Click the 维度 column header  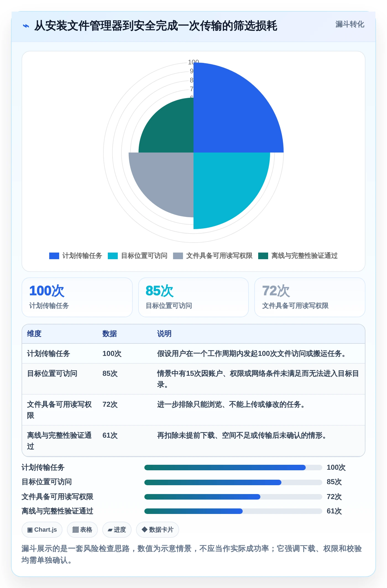pos(34,334)
